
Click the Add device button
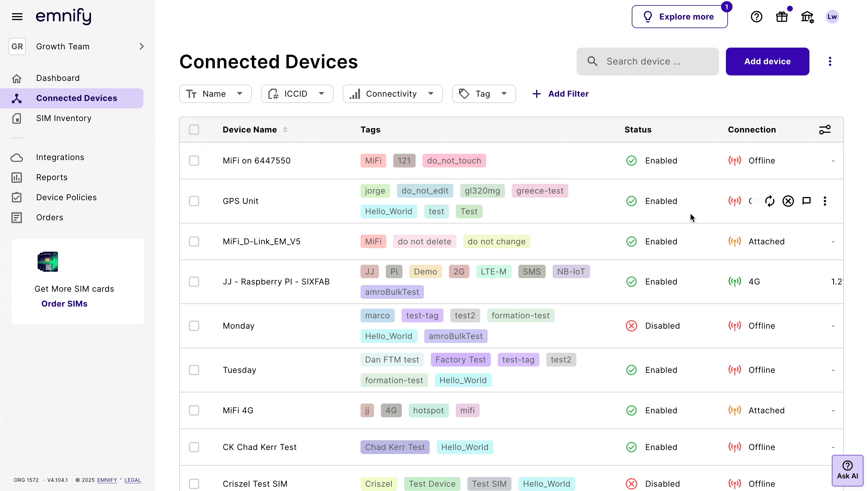click(x=767, y=61)
